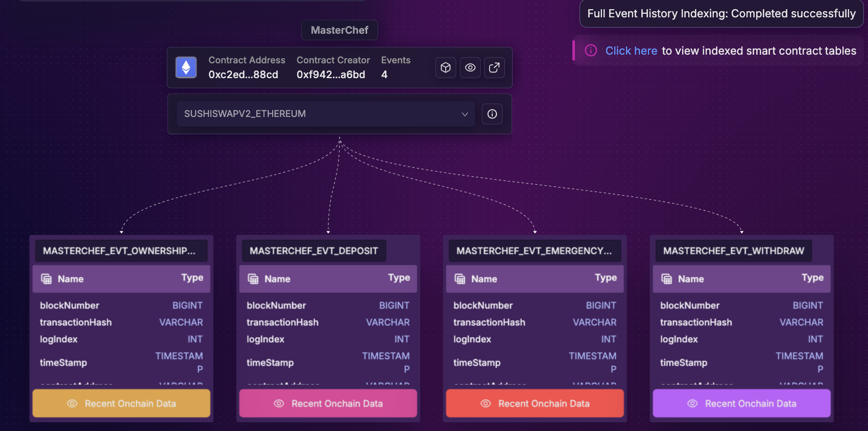This screenshot has width=868, height=431.
Task: Click contract address 0xc2ed...88cd
Action: pyautogui.click(x=243, y=75)
